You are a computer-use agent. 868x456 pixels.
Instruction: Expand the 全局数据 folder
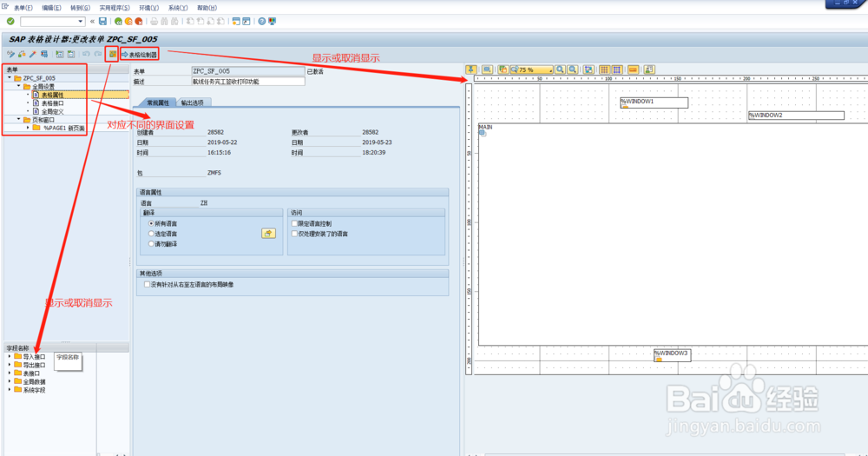tap(10, 381)
